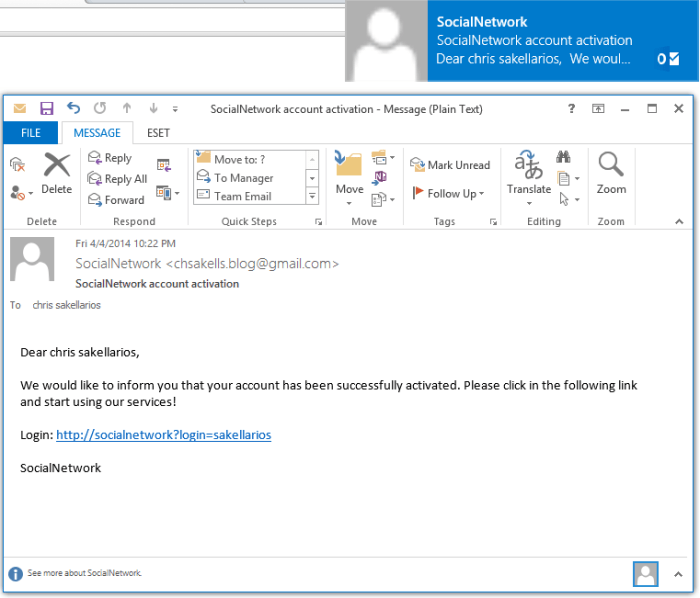Image resolution: width=700 pixels, height=598 pixels.
Task: Open the Follow Up flag dropdown
Action: point(448,193)
